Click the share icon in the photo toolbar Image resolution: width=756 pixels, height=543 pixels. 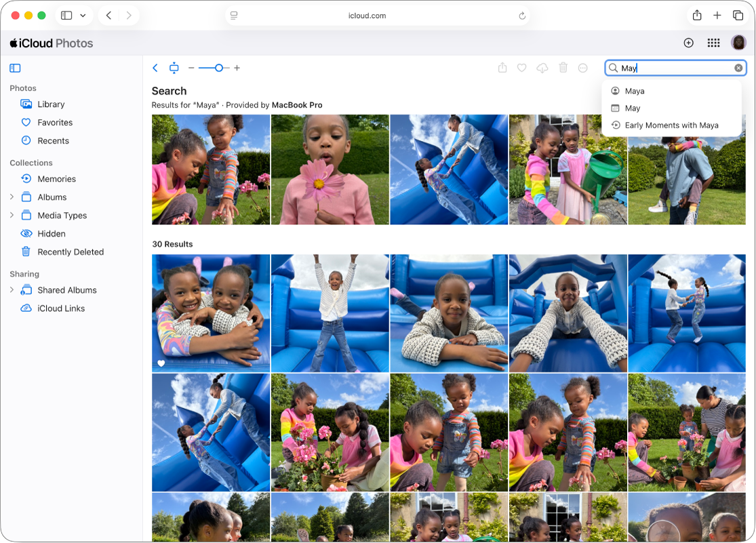point(501,68)
